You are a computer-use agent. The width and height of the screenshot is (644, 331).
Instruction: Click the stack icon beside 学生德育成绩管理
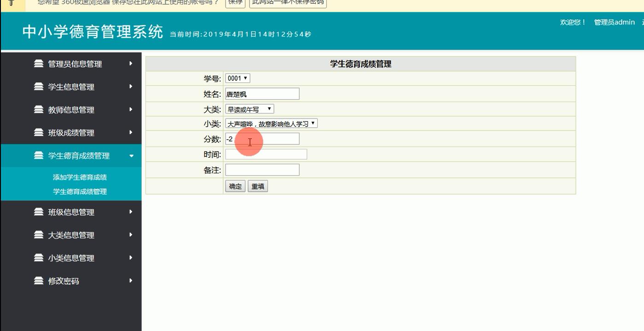[x=39, y=156]
